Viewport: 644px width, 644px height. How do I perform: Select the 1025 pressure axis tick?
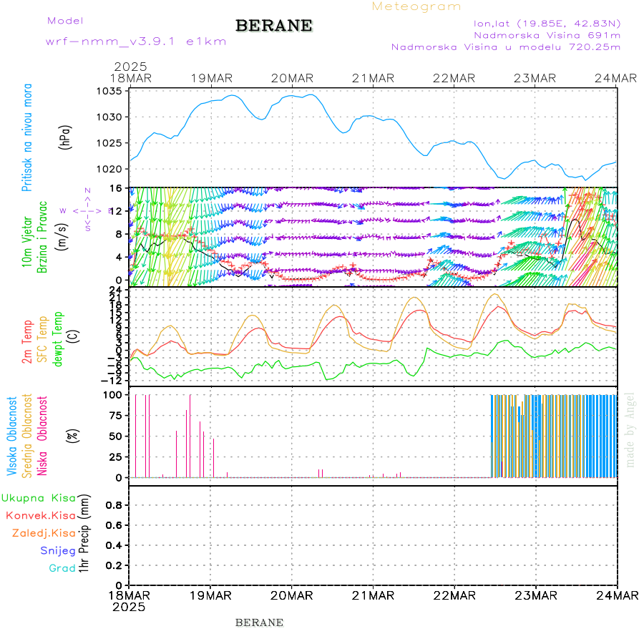[109, 143]
